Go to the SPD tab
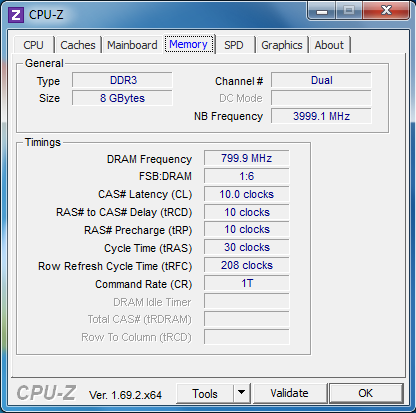The width and height of the screenshot is (416, 413). coord(234,45)
